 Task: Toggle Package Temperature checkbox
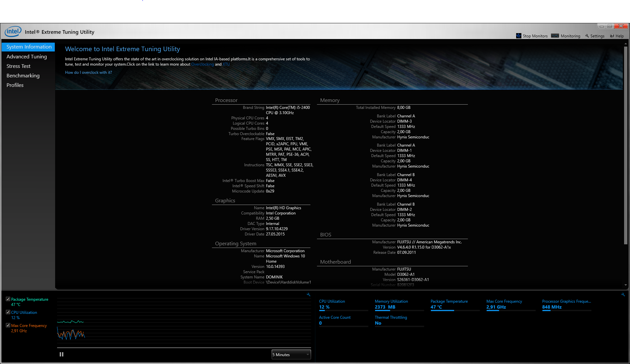tap(8, 299)
